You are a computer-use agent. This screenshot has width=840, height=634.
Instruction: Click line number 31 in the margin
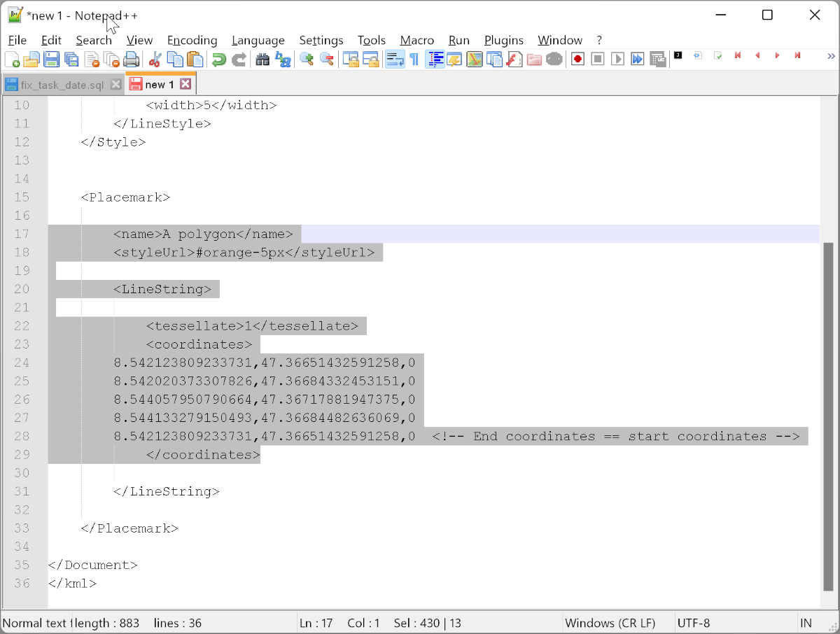click(22, 491)
